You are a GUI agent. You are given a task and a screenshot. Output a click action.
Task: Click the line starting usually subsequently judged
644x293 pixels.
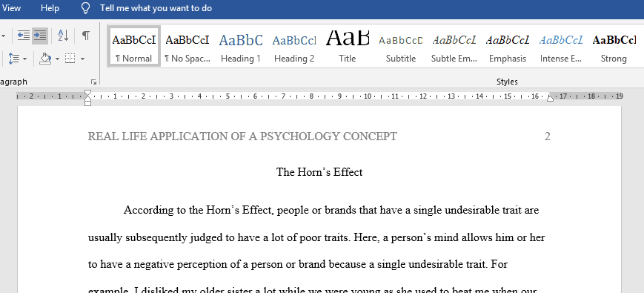[316, 237]
